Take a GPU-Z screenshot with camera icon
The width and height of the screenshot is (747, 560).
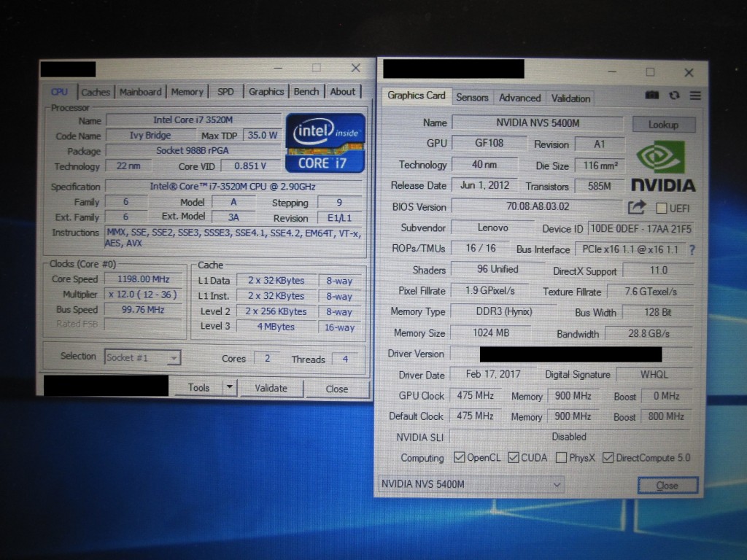(x=651, y=96)
